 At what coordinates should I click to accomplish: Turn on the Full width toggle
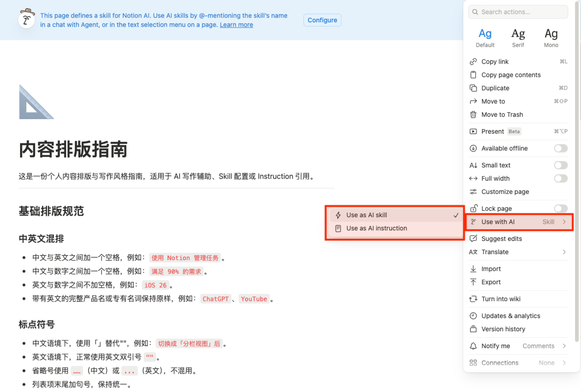560,178
